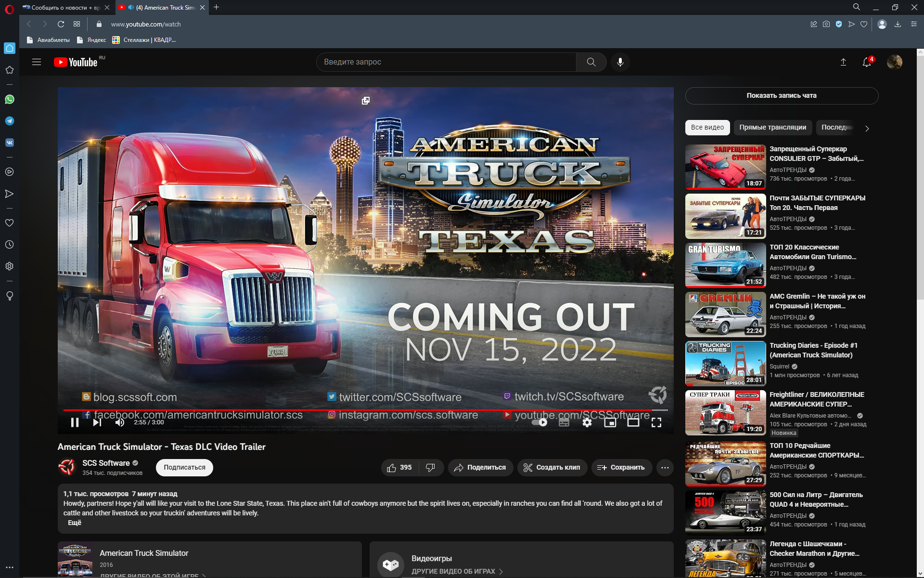Image resolution: width=924 pixels, height=578 pixels.
Task: Open Opera home start page icon
Action: pyautogui.click(x=9, y=48)
